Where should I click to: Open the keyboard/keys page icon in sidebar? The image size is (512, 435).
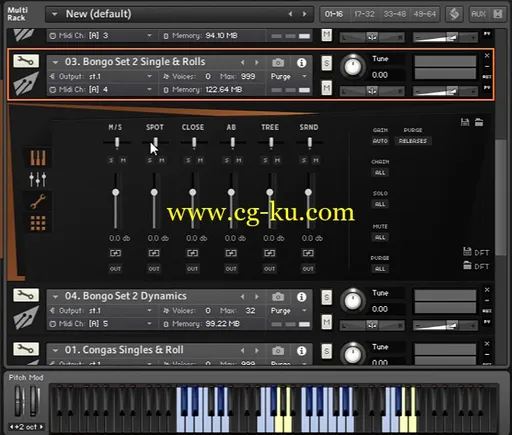coord(38,158)
